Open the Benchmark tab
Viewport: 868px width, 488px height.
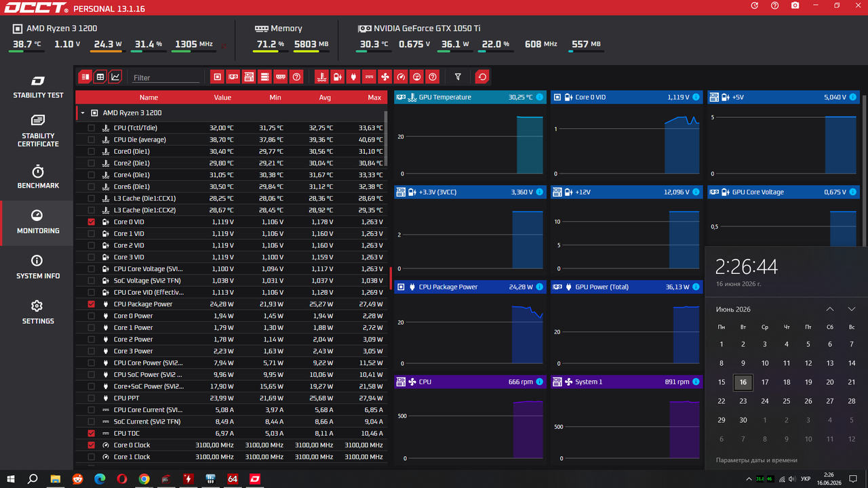coord(38,177)
